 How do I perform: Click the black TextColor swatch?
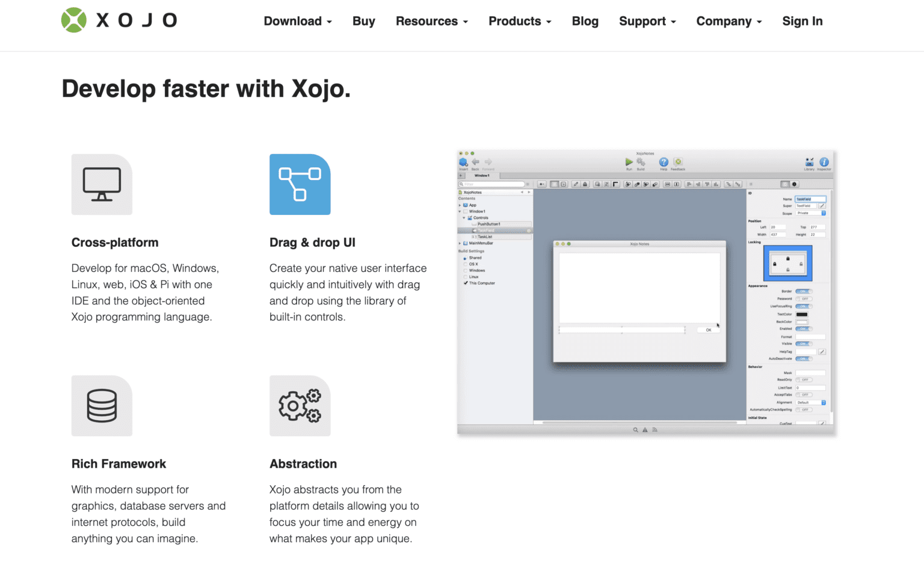802,314
